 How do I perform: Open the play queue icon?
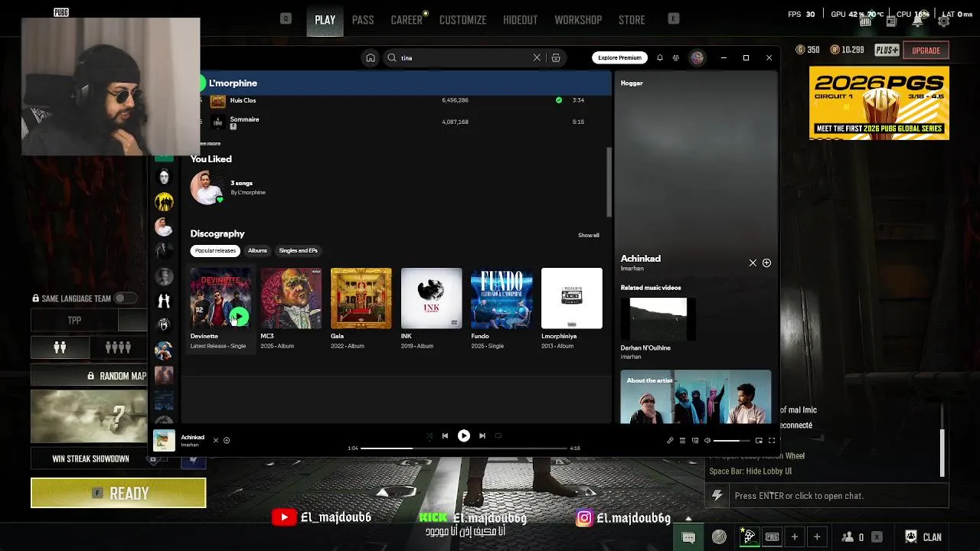coord(682,440)
